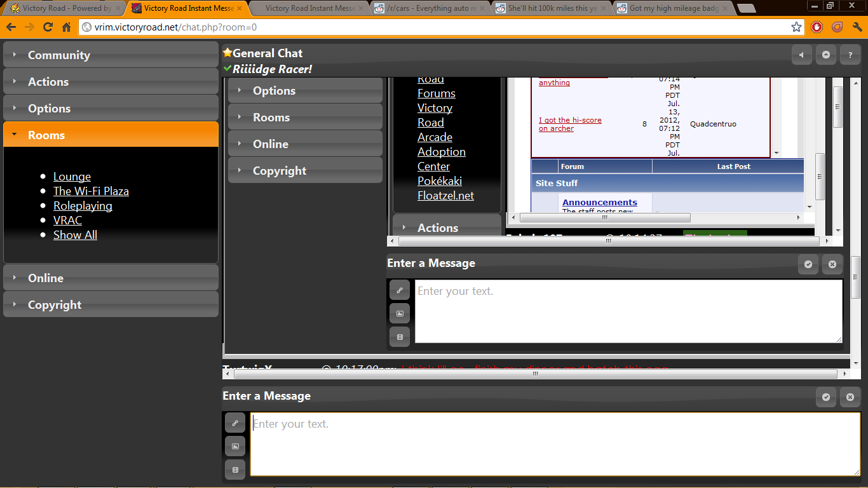Open the Lounge room link
Viewport: 868px width, 488px height.
point(72,177)
